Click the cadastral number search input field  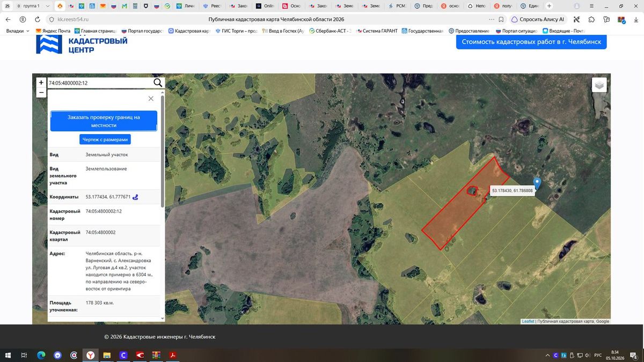(x=100, y=83)
